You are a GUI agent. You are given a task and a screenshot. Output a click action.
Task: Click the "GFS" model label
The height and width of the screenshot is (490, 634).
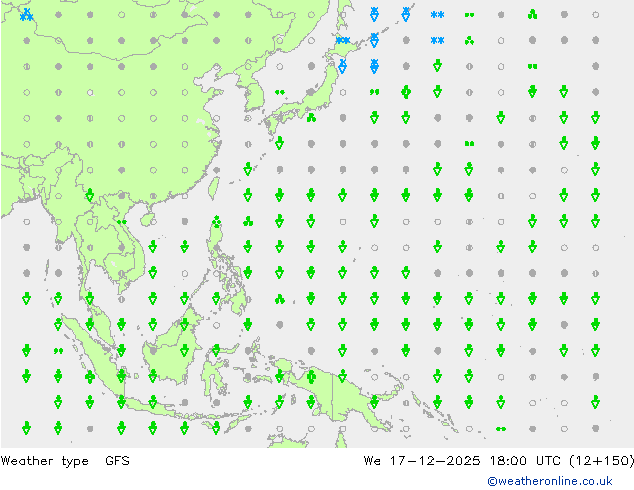pos(117,460)
